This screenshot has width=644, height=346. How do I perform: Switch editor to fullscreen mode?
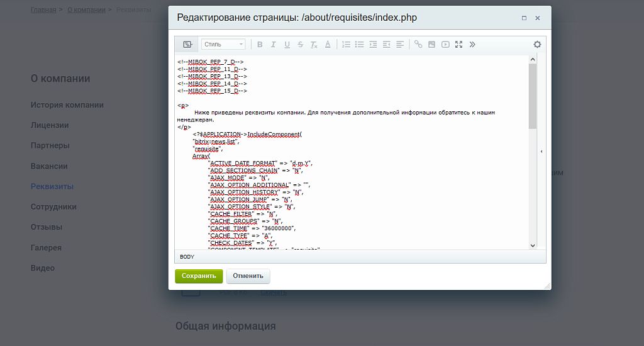[x=458, y=45]
